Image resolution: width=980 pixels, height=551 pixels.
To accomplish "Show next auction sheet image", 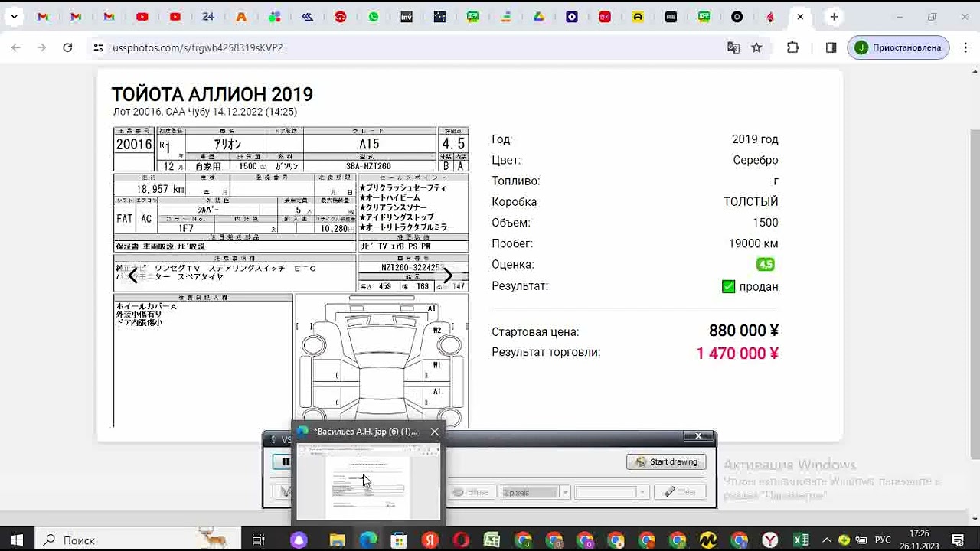I will [x=448, y=275].
